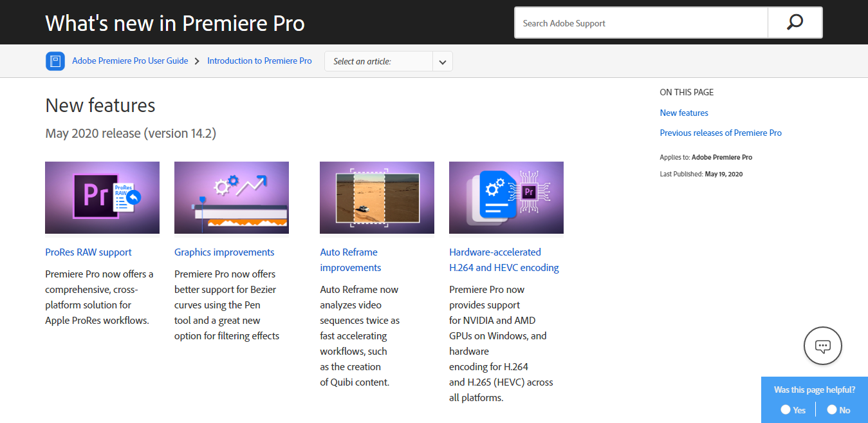This screenshot has width=868, height=423.
Task: Open Previous releases of Premiere Pro link
Action: [x=721, y=133]
